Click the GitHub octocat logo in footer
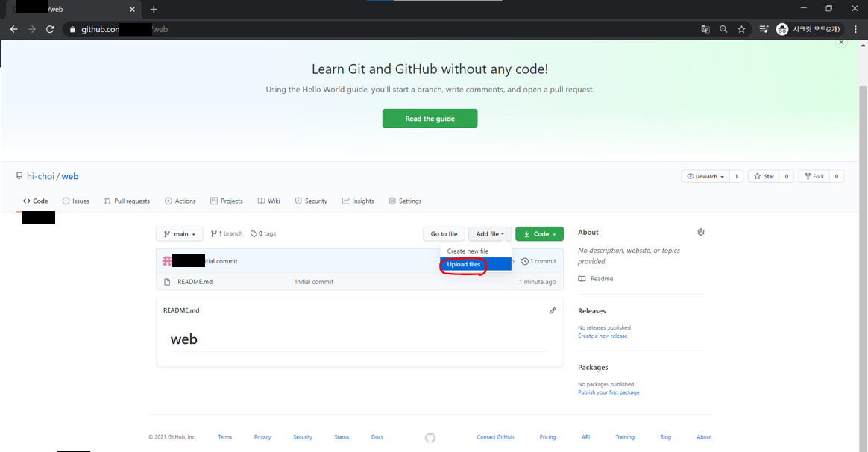Image resolution: width=868 pixels, height=452 pixels. [430, 438]
